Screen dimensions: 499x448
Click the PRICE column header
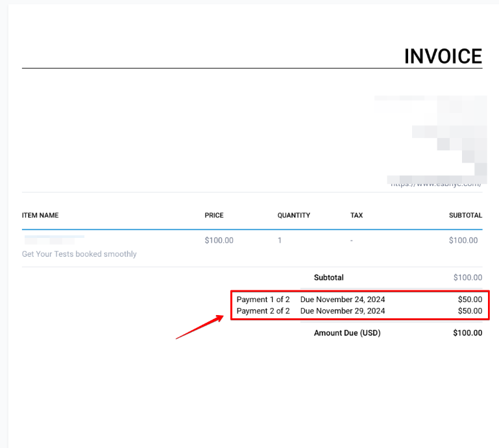(x=214, y=215)
